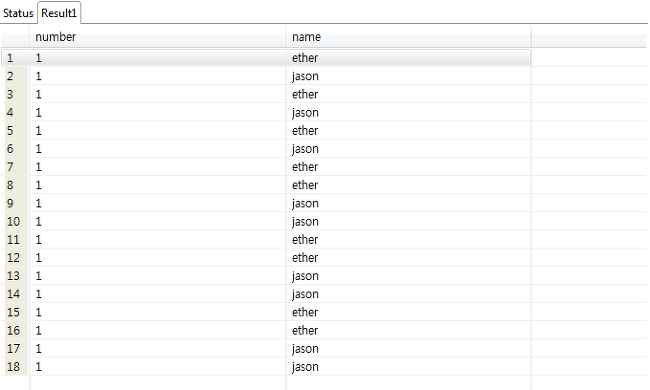650x390 pixels.
Task: Select row header 5
Action: (15, 131)
